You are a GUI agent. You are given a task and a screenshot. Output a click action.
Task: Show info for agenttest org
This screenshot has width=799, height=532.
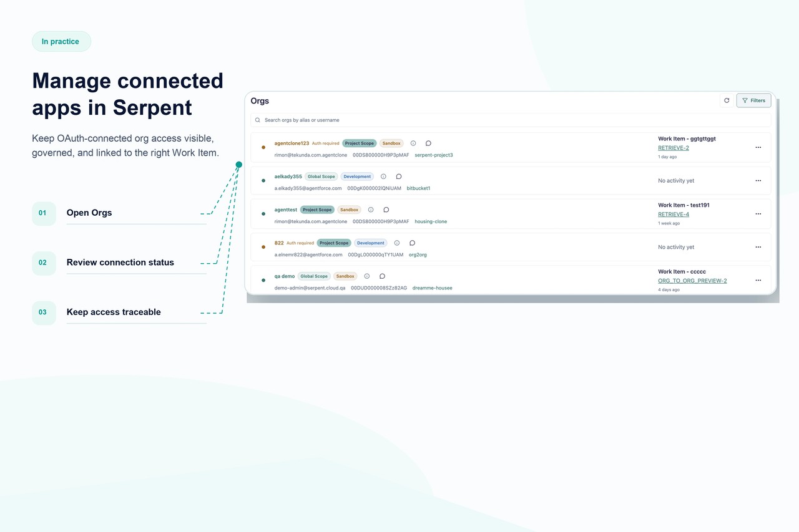coord(371,210)
